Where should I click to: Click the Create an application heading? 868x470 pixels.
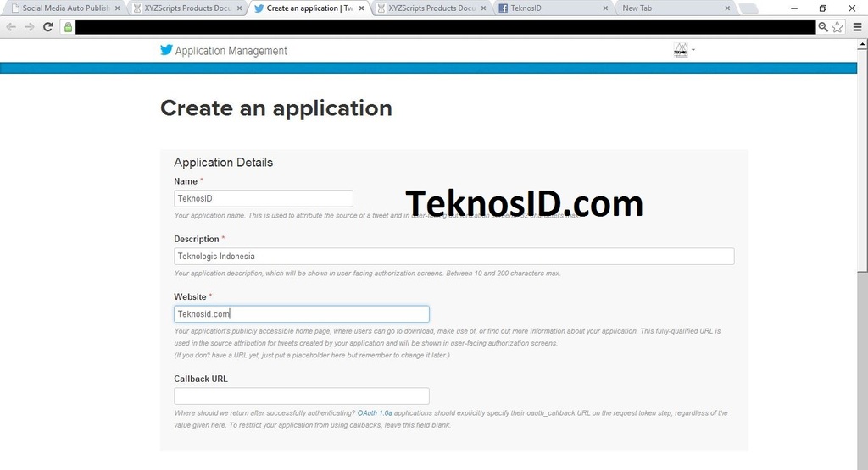pos(276,108)
